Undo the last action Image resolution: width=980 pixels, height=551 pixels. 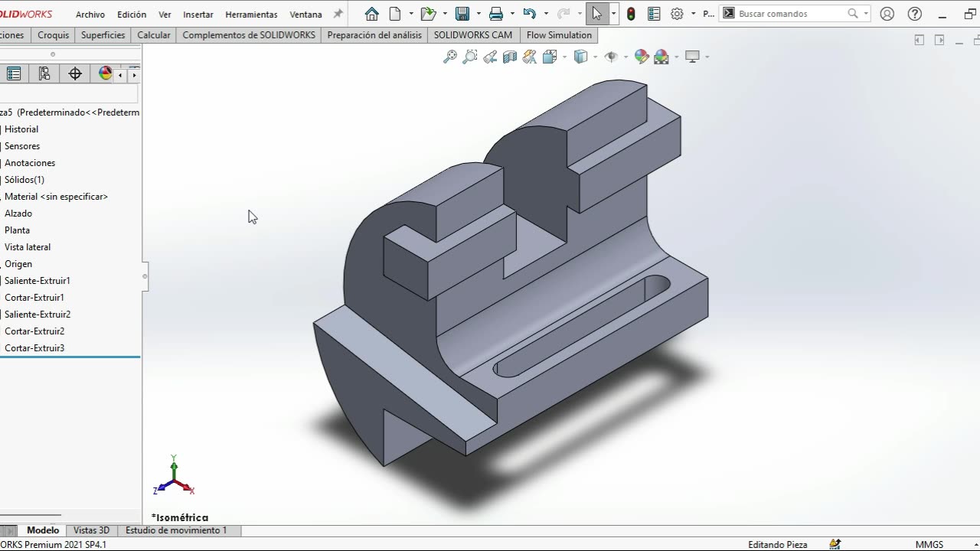coord(529,14)
